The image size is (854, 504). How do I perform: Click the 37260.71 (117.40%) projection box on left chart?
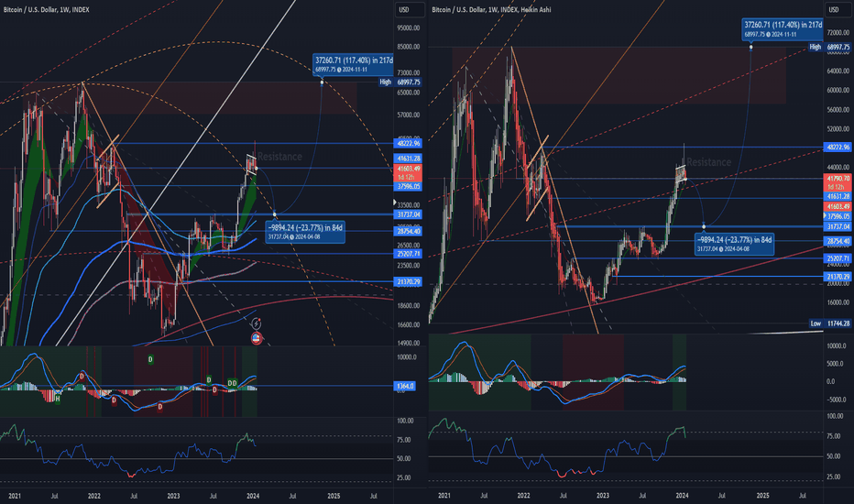pos(353,64)
